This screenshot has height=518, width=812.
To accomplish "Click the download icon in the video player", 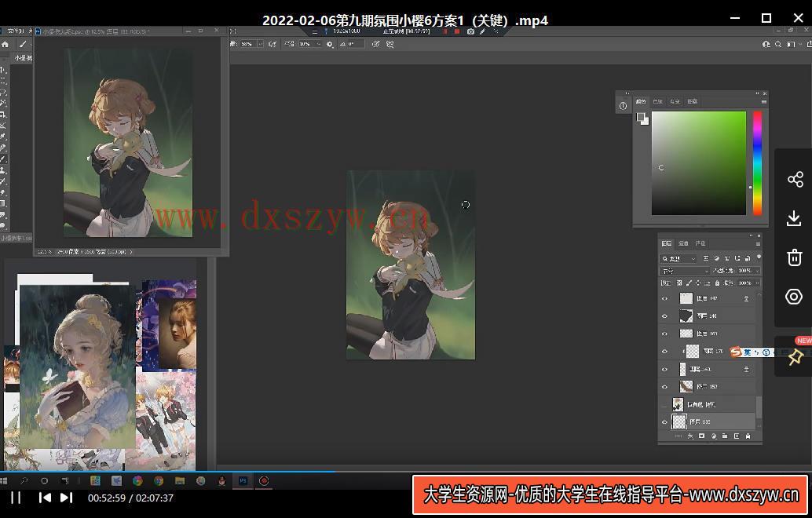I will (x=794, y=218).
